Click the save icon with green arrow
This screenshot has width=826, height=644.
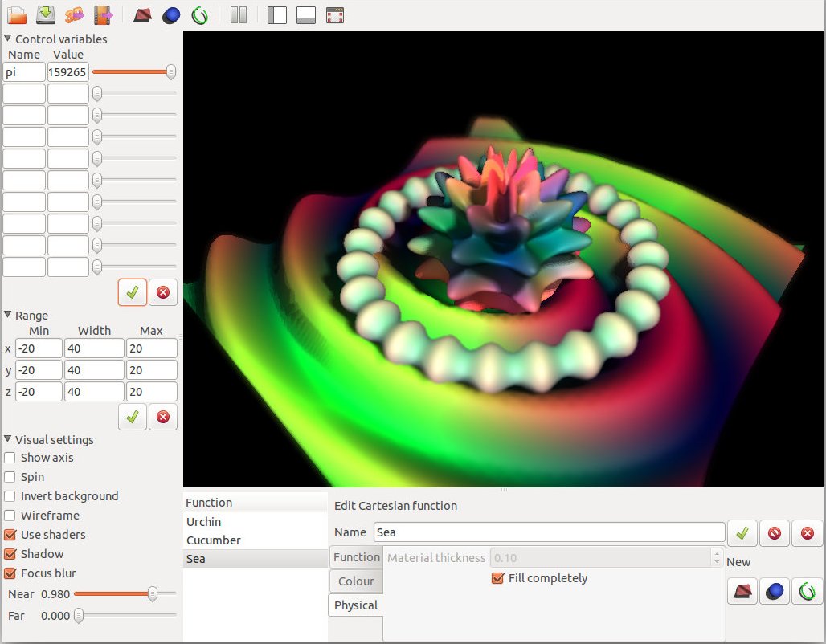(46, 15)
